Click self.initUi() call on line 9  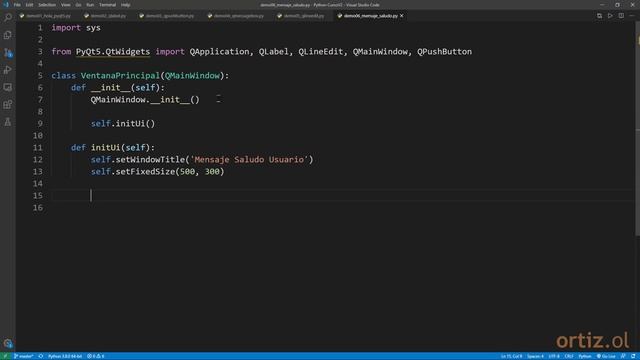tap(123, 124)
